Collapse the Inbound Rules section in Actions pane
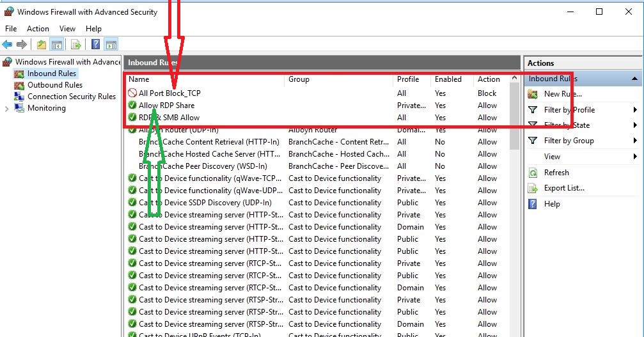644x337 pixels. (x=634, y=79)
